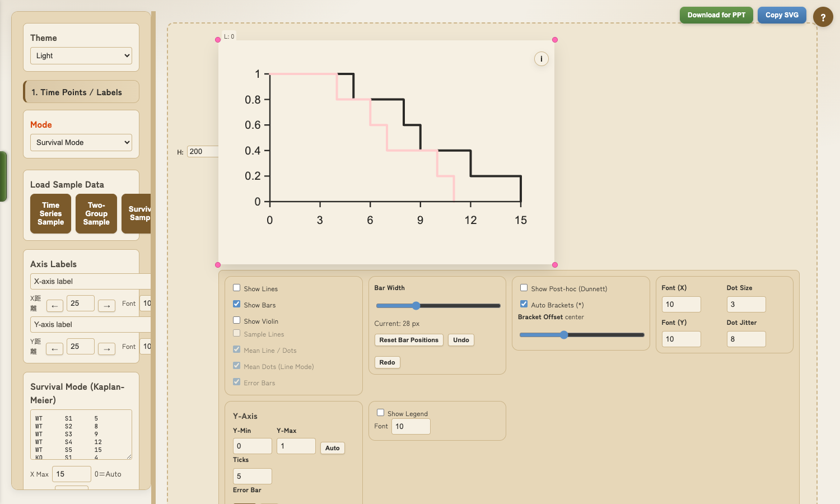Click the Y-distance right arrow button
The height and width of the screenshot is (504, 840).
106,349
